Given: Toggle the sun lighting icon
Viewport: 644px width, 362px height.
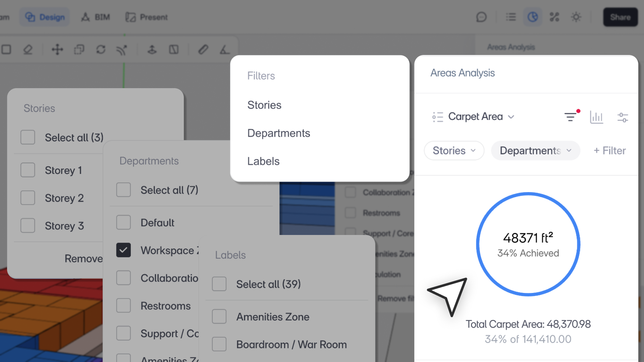Looking at the screenshot, I should (576, 17).
